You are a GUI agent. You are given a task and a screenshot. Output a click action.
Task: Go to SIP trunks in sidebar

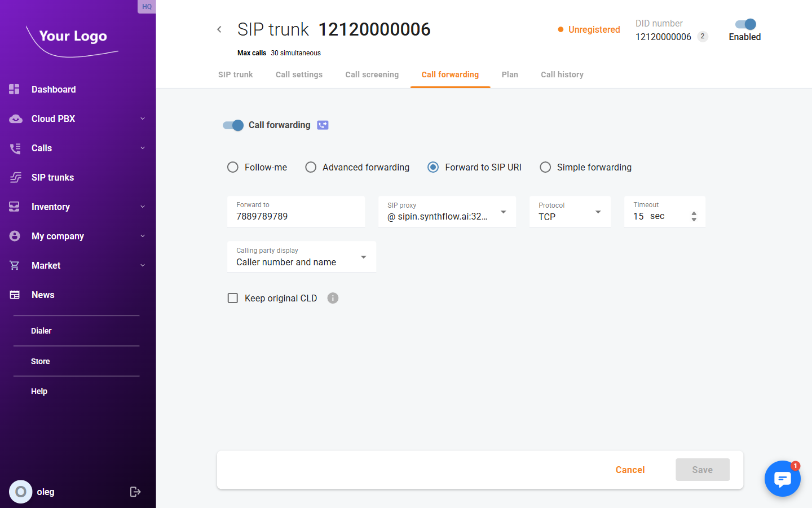coord(52,177)
